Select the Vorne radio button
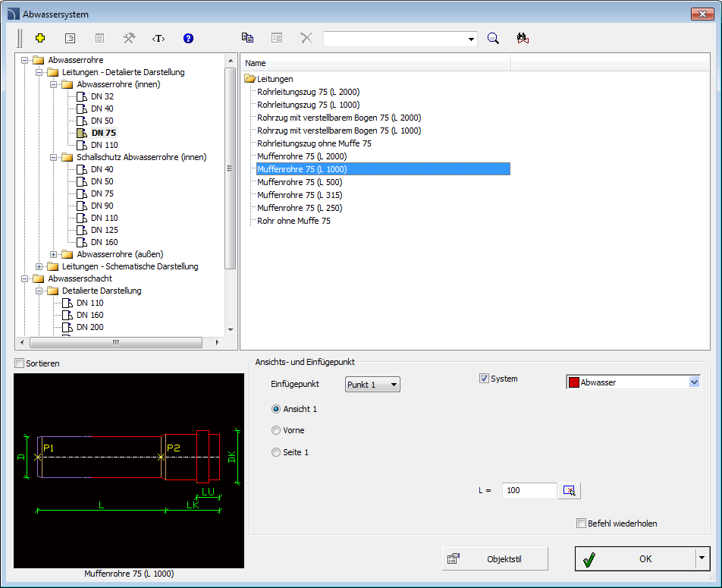 click(x=276, y=430)
